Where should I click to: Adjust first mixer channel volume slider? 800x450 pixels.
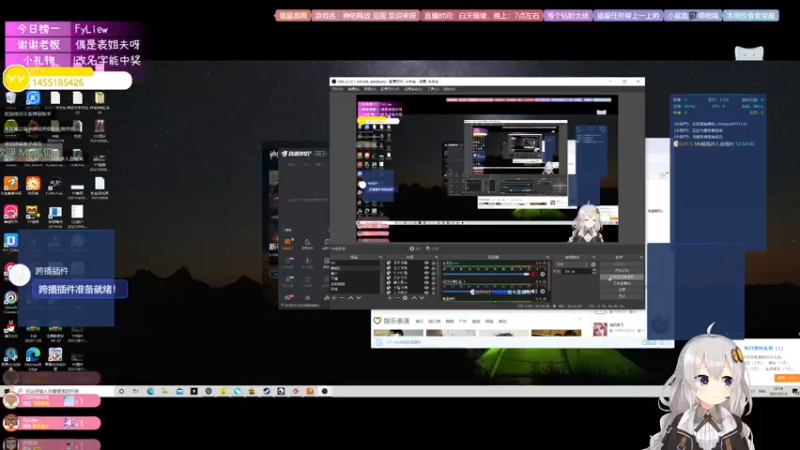click(x=486, y=274)
